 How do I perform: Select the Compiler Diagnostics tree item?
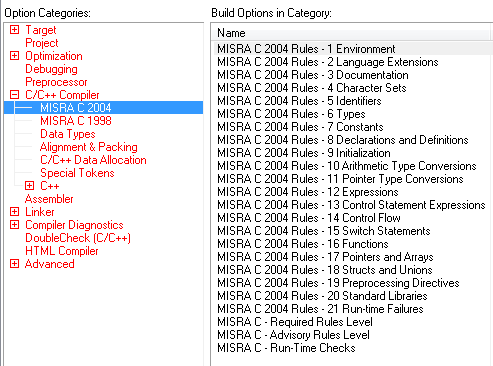pos(74,225)
